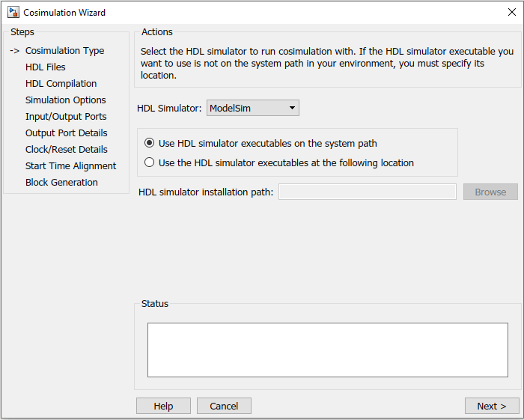Proceed with the Next > button

point(491,406)
